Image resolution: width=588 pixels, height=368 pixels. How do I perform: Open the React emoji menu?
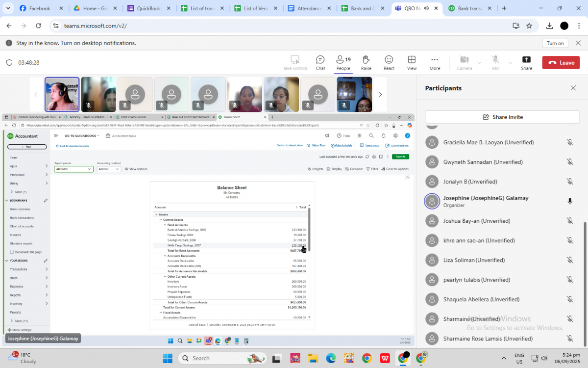(389, 63)
